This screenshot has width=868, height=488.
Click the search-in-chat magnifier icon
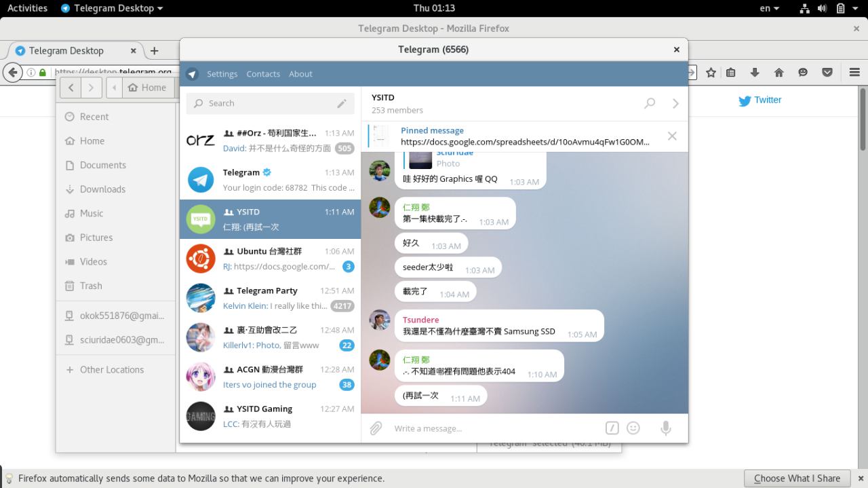coord(650,103)
